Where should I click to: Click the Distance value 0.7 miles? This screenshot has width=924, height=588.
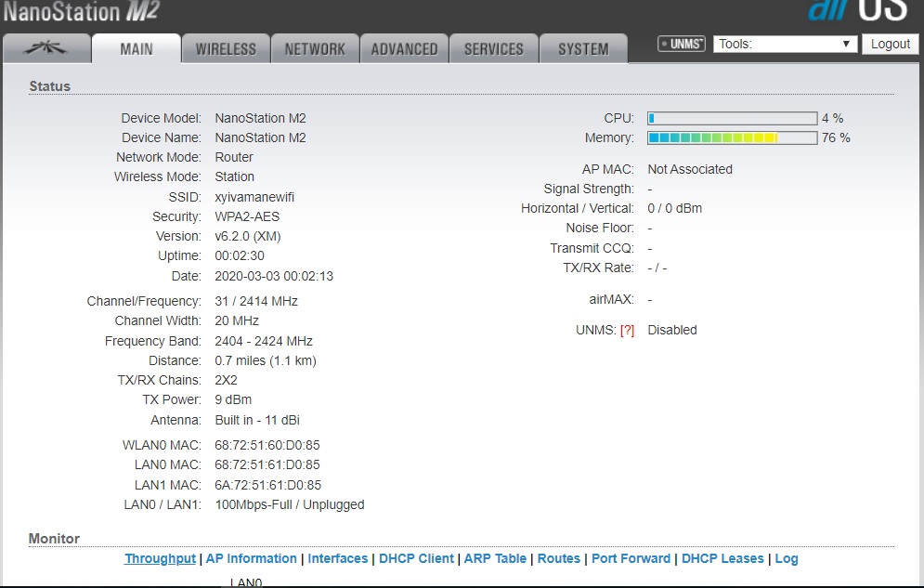(x=240, y=360)
